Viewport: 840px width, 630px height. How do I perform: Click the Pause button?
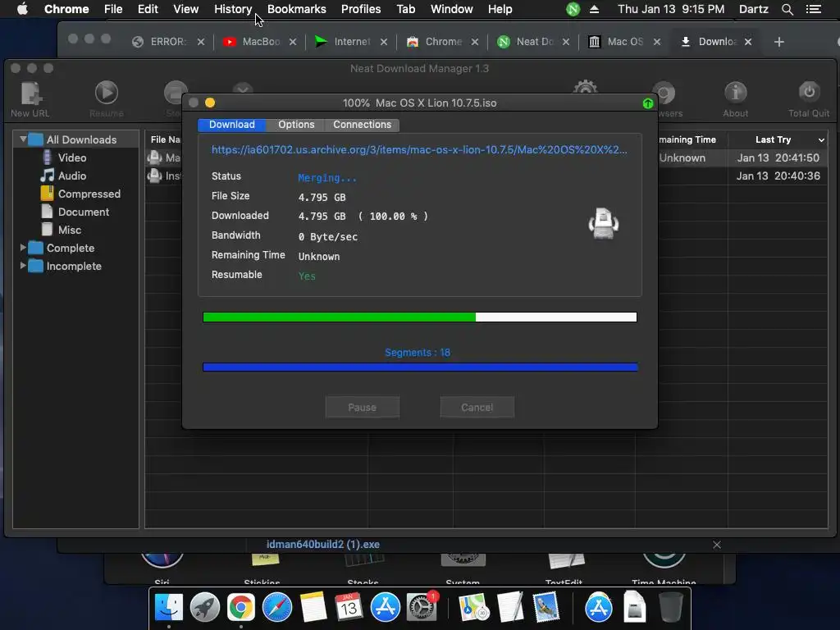click(x=362, y=408)
